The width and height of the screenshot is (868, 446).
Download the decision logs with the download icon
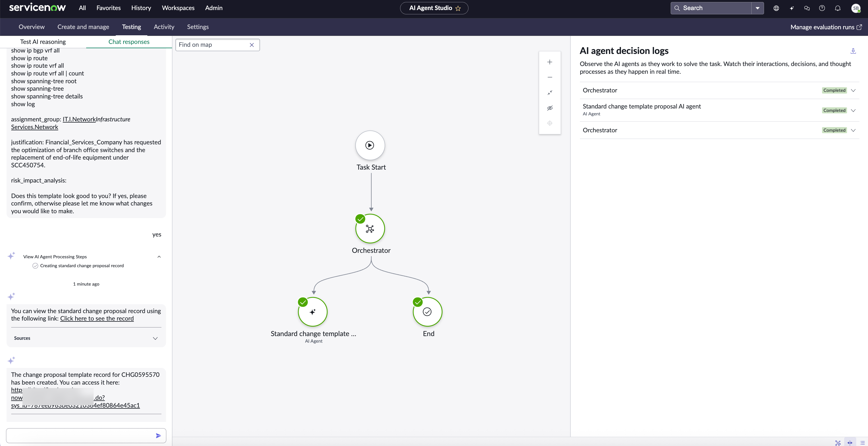coord(853,51)
